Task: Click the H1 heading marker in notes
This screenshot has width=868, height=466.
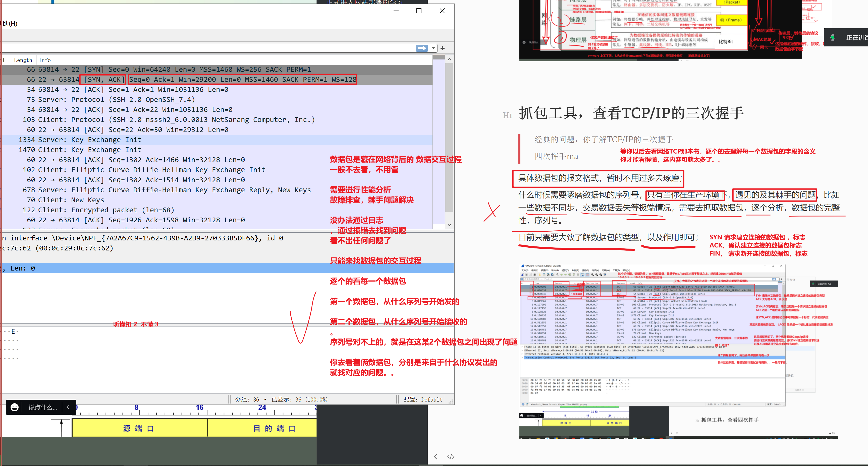Action: click(507, 115)
